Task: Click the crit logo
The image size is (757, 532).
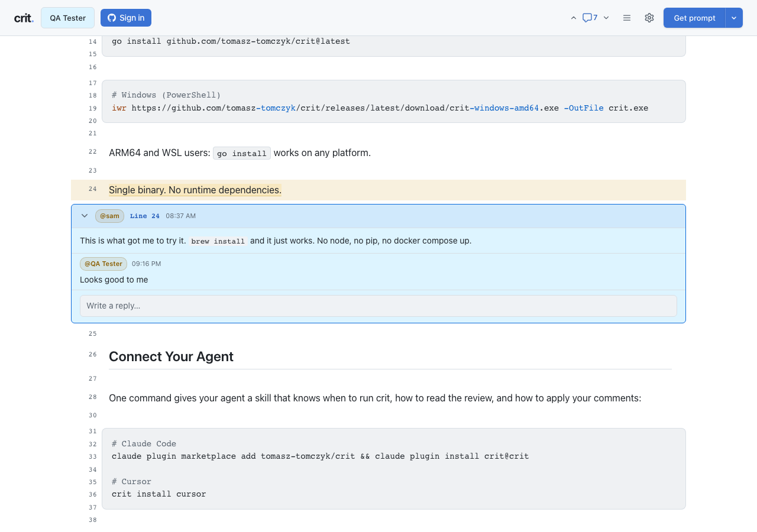Action: click(x=24, y=18)
